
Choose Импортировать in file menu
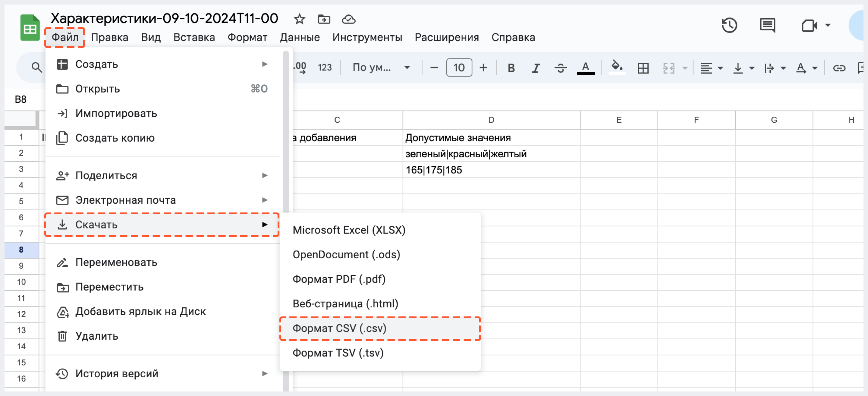(162, 113)
